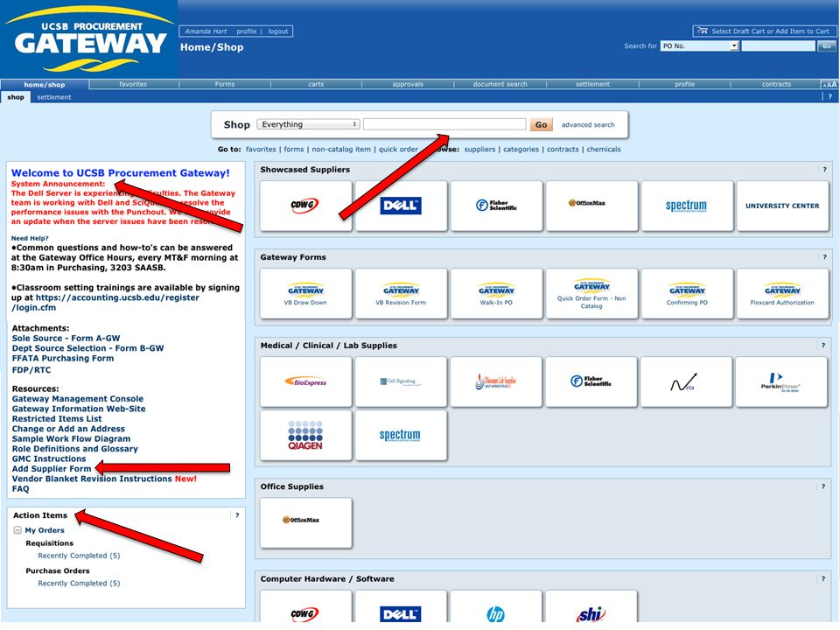
Task: Click Go next to PO search field
Action: pyautogui.click(x=827, y=46)
